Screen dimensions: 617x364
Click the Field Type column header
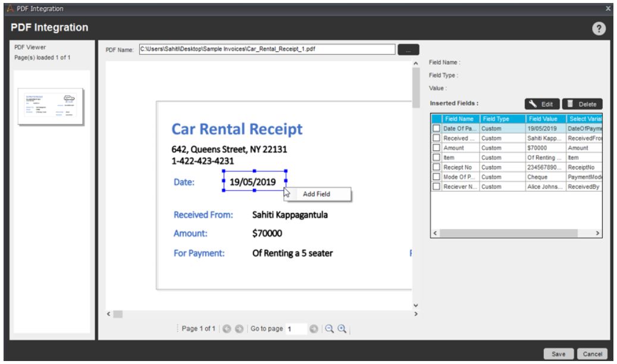click(503, 118)
